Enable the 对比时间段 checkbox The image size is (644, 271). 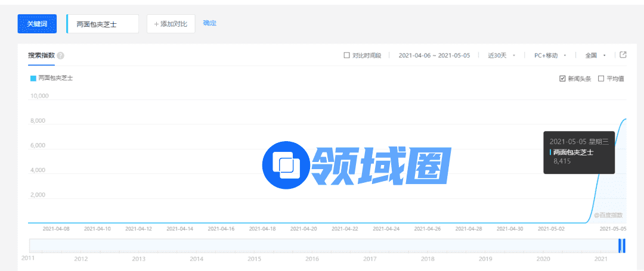tap(347, 55)
